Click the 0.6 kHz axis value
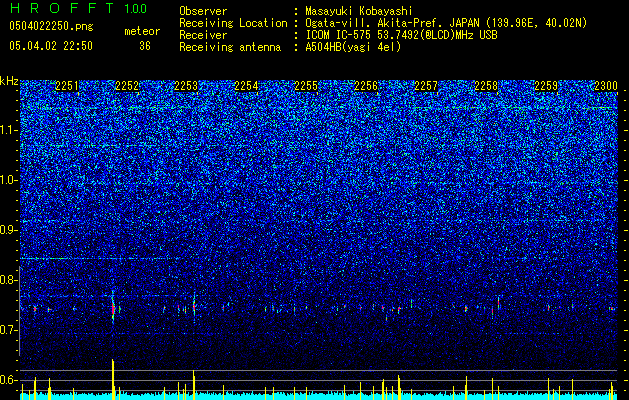629x400 pixels. click(9, 380)
